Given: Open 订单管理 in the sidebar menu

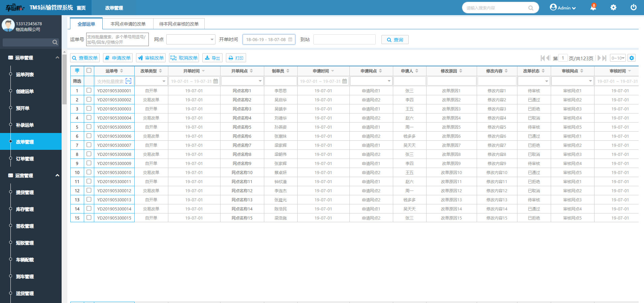Looking at the screenshot, I should pos(25,159).
